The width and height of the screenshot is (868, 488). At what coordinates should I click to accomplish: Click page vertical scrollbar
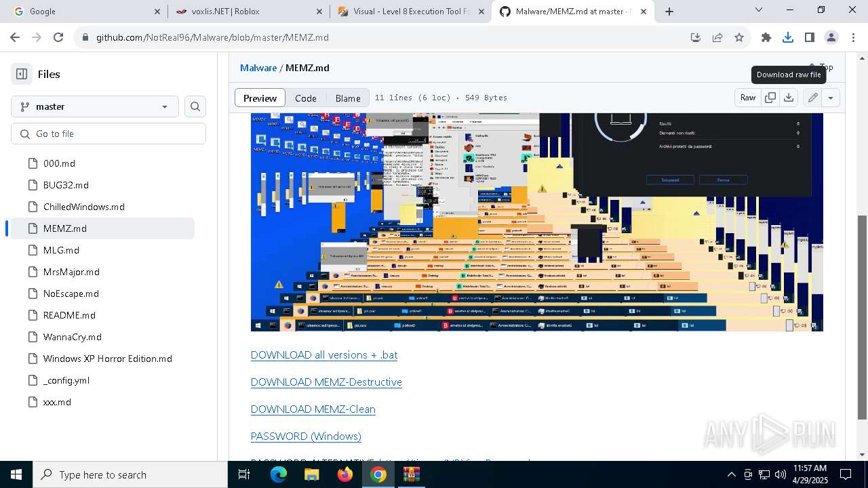[863, 317]
